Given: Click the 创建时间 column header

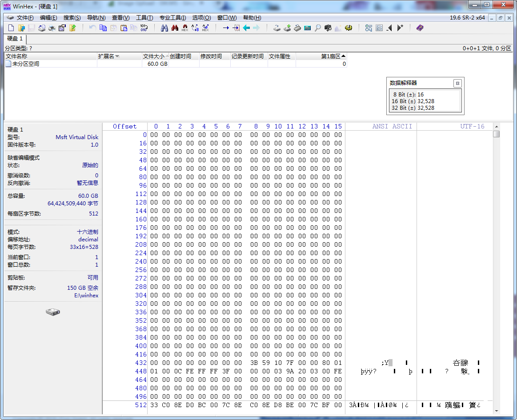Looking at the screenshot, I should coord(184,56).
